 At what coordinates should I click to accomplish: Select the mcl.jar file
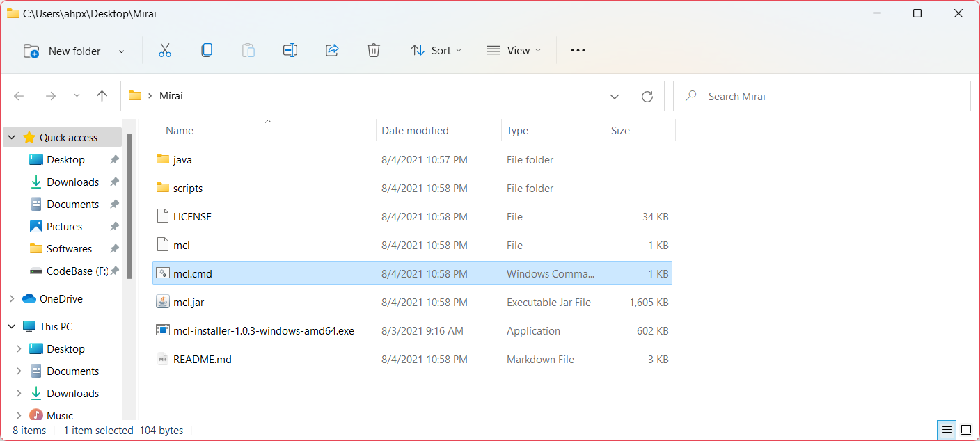(189, 303)
